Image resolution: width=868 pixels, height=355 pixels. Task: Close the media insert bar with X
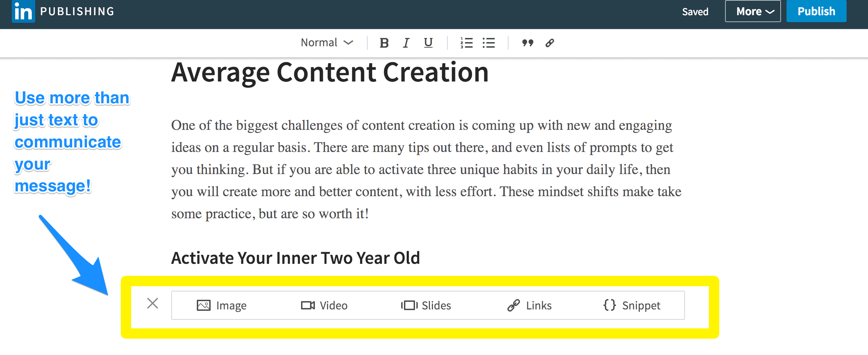pos(153,304)
